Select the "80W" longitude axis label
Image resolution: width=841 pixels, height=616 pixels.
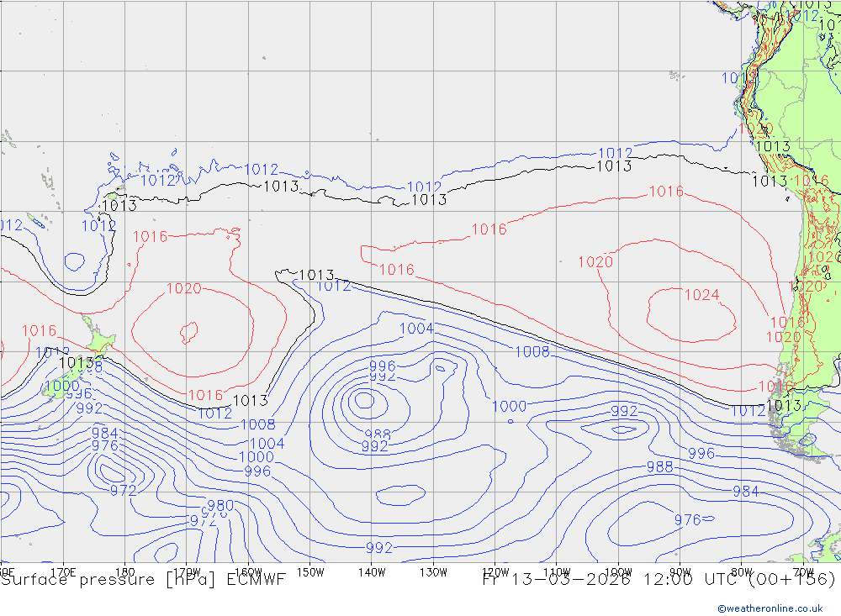[742, 572]
